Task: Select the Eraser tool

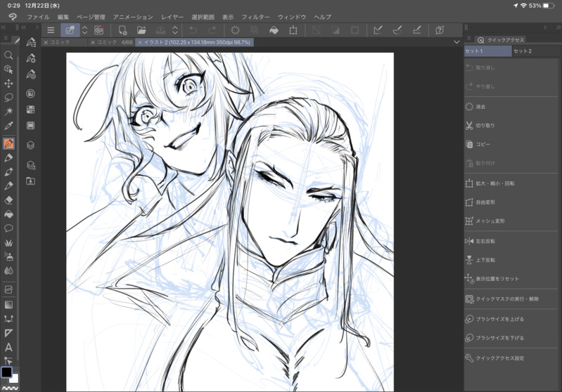Action: tap(8, 200)
